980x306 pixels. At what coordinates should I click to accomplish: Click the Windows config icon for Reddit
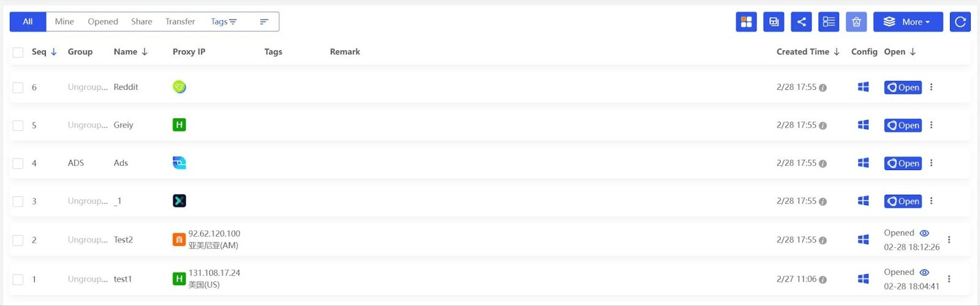coord(863,87)
